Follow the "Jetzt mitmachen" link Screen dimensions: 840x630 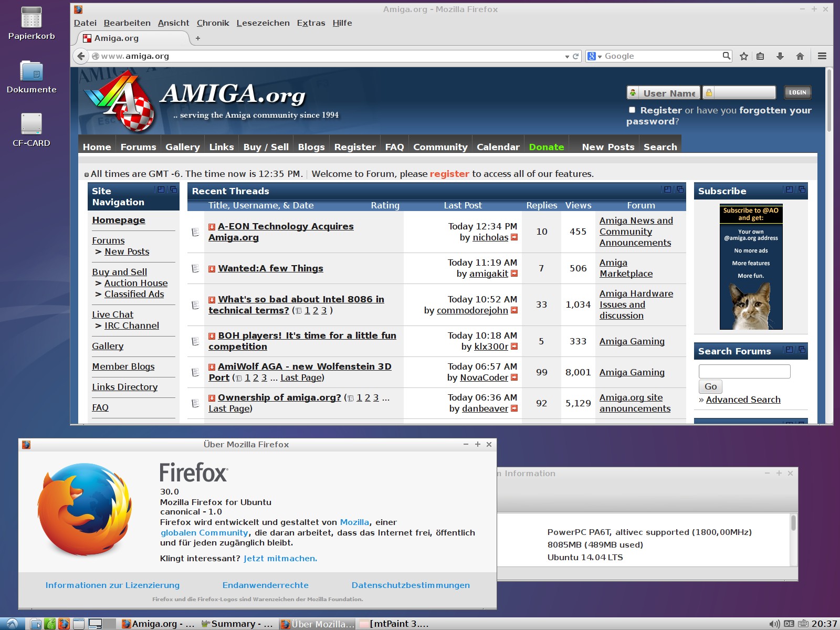pyautogui.click(x=280, y=559)
